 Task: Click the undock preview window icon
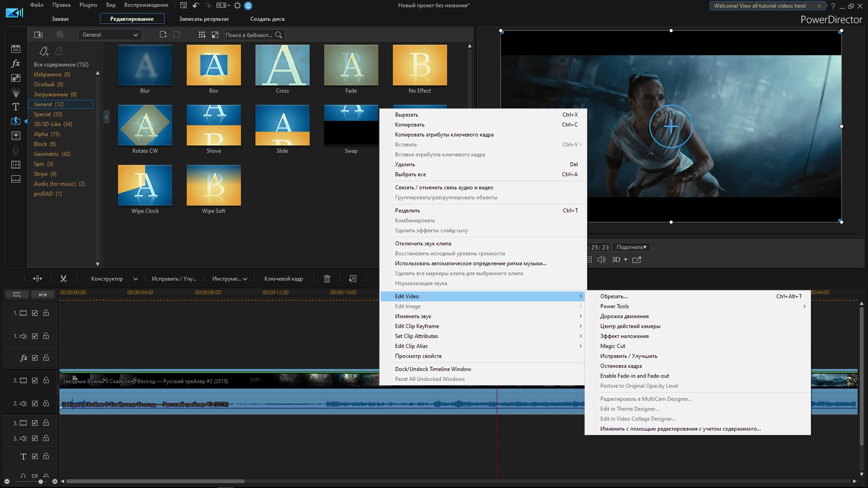click(x=637, y=260)
